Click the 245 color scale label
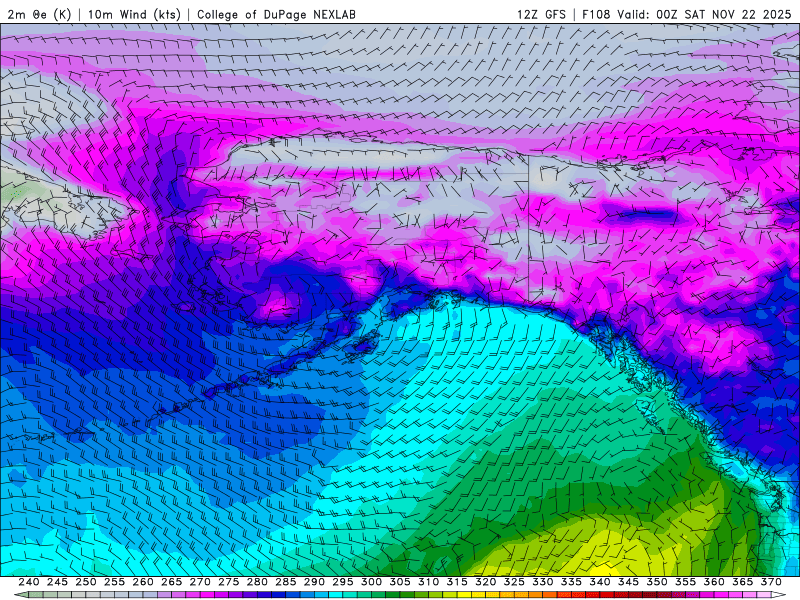This screenshot has width=800, height=600. click(x=57, y=582)
